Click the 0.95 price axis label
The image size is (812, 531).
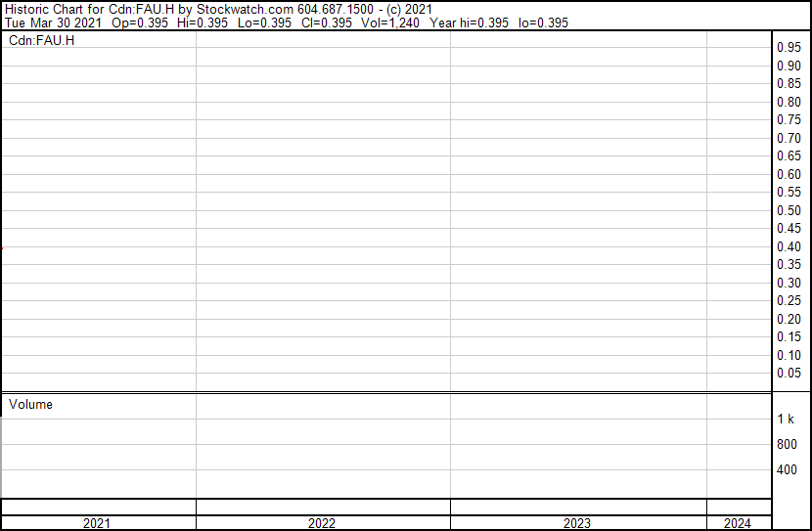point(789,47)
